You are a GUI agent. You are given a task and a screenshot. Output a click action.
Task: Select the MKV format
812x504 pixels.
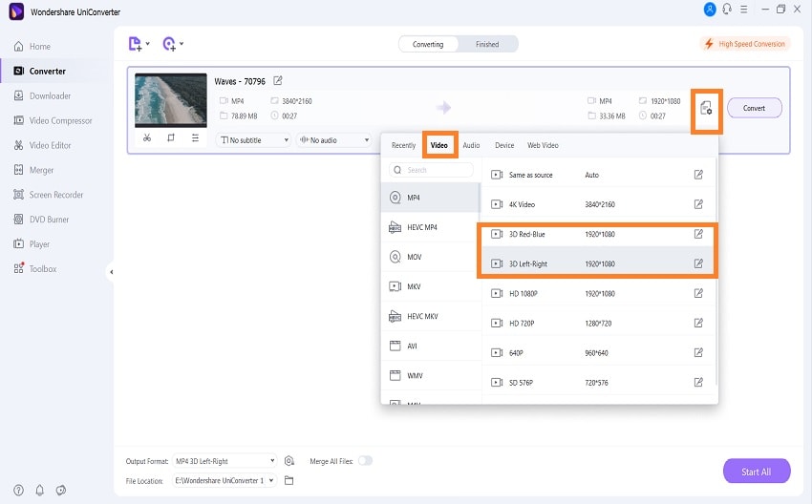coord(431,286)
